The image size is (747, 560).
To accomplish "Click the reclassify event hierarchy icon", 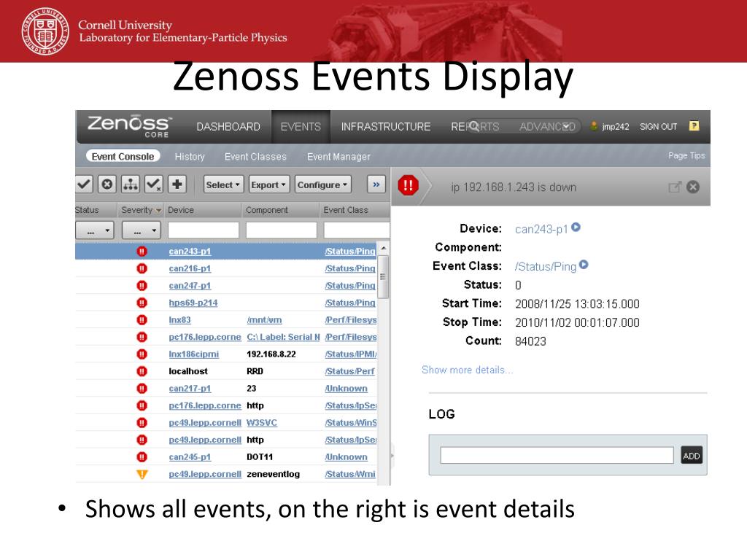I will [130, 184].
